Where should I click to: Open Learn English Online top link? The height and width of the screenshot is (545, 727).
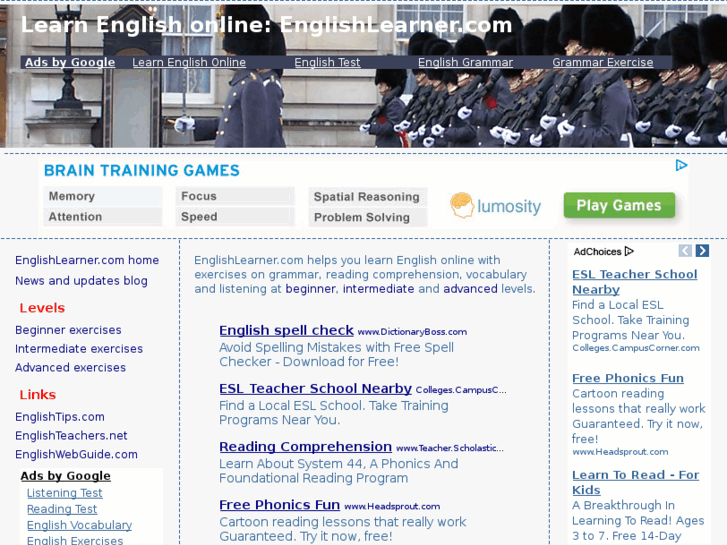point(189,62)
